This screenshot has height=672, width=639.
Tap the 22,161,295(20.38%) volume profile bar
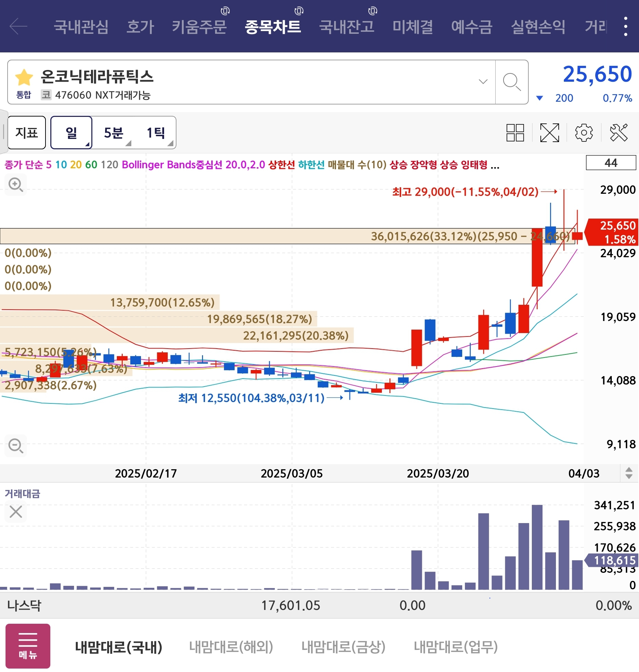[x=177, y=335]
